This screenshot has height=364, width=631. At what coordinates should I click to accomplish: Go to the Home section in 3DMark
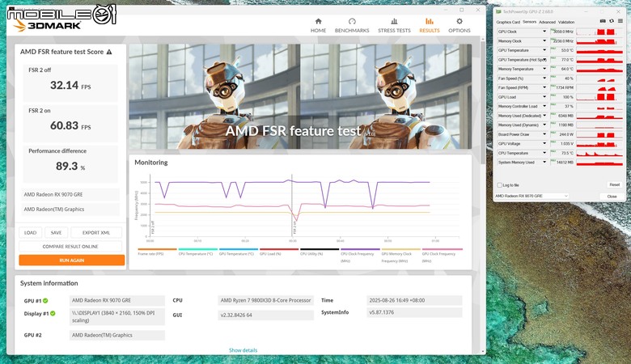[x=318, y=25]
